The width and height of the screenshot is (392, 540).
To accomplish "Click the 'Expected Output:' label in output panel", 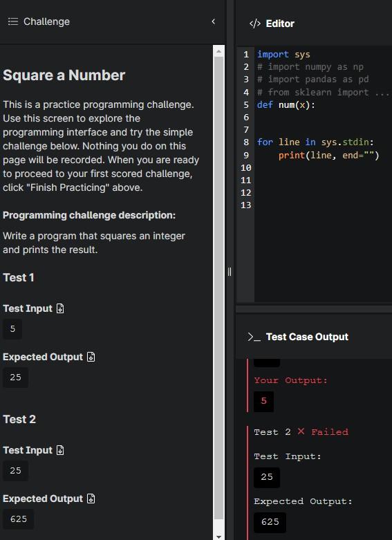I will [x=303, y=501].
